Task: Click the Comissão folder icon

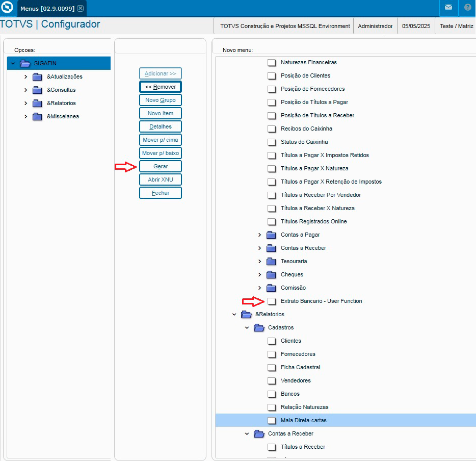Action: click(271, 288)
